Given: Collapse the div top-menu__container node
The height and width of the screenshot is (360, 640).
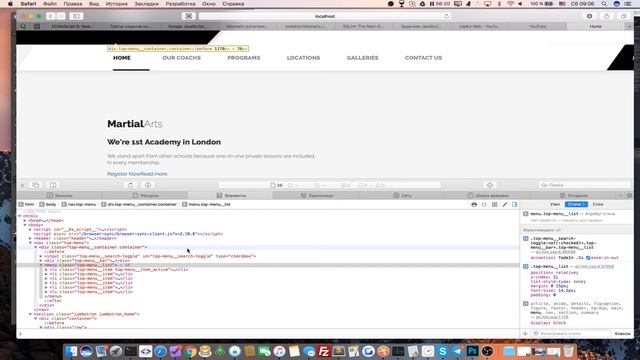Looking at the screenshot, I should (36, 247).
